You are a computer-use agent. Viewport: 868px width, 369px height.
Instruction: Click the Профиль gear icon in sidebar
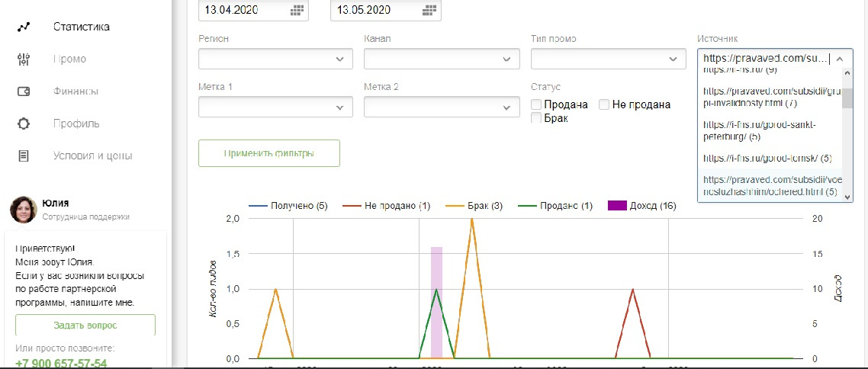click(x=24, y=124)
